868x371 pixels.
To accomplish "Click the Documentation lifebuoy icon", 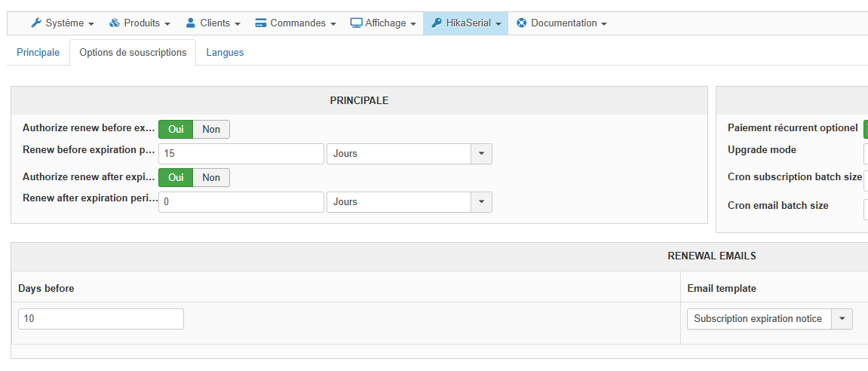I will click(522, 23).
